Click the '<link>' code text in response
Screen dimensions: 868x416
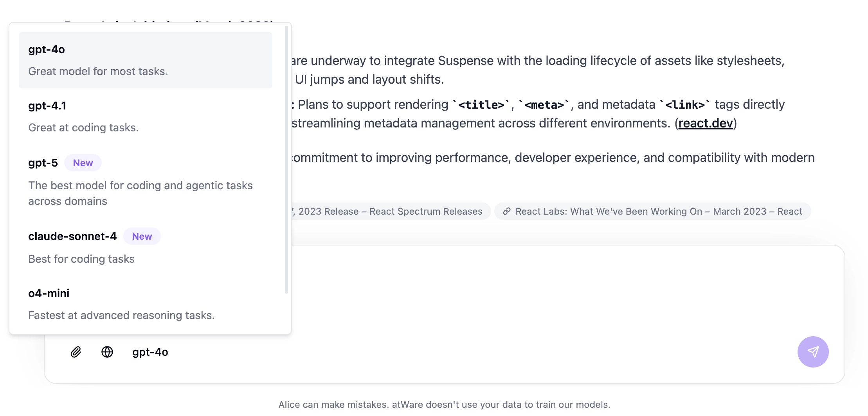[x=685, y=105]
